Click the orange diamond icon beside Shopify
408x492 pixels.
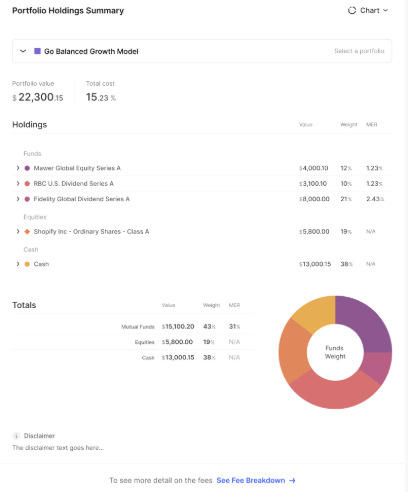27,231
